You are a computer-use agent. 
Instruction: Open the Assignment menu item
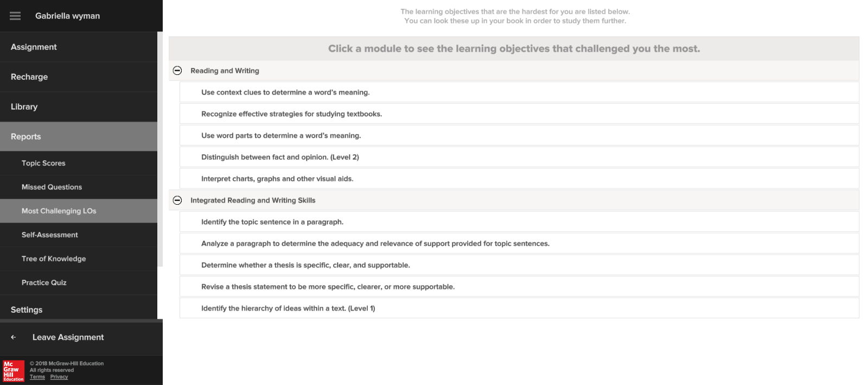click(x=79, y=47)
